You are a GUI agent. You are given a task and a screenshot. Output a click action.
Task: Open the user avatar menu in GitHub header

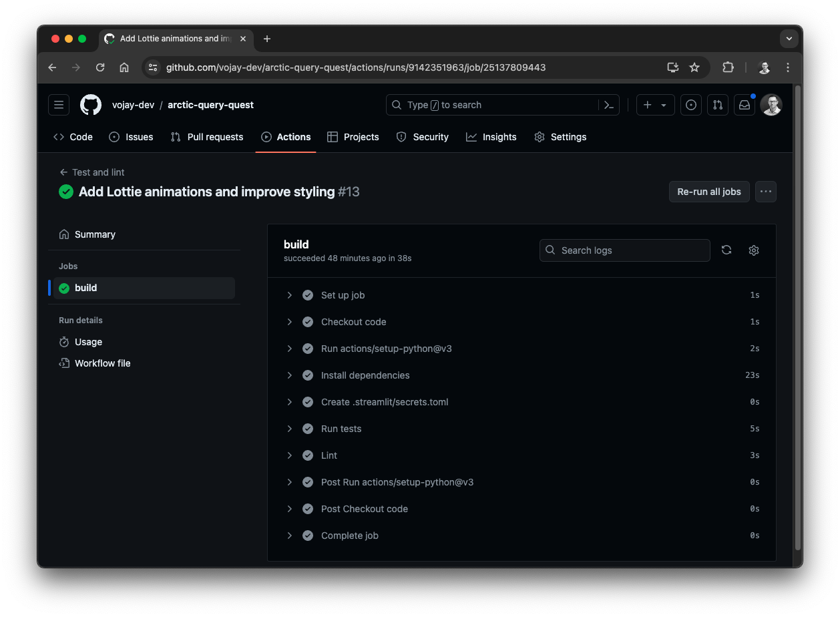click(771, 105)
